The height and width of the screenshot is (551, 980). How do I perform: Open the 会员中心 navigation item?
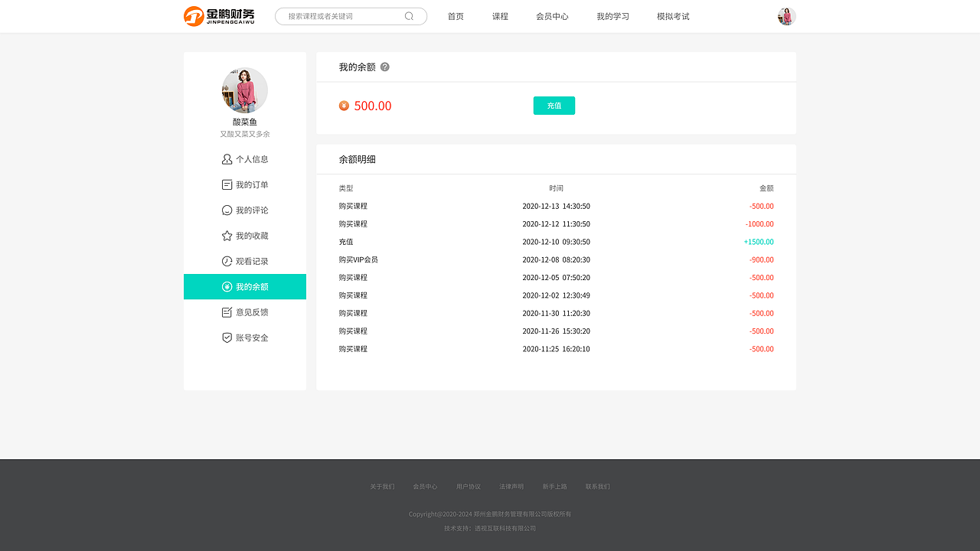[x=553, y=16]
